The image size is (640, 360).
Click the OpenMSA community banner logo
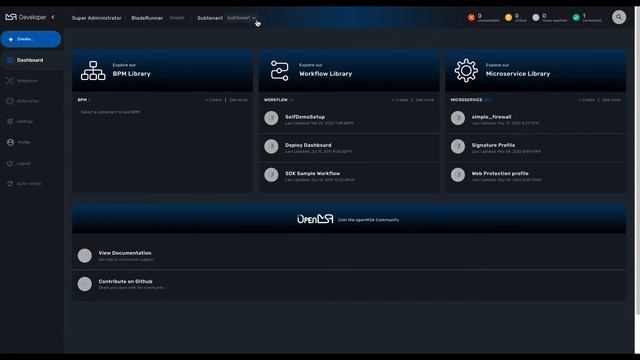tap(315, 219)
